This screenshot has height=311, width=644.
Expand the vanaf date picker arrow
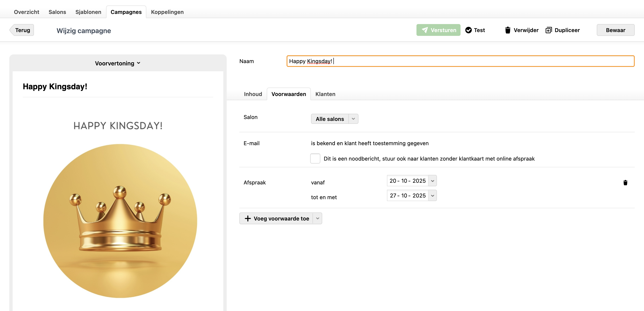pos(432,181)
